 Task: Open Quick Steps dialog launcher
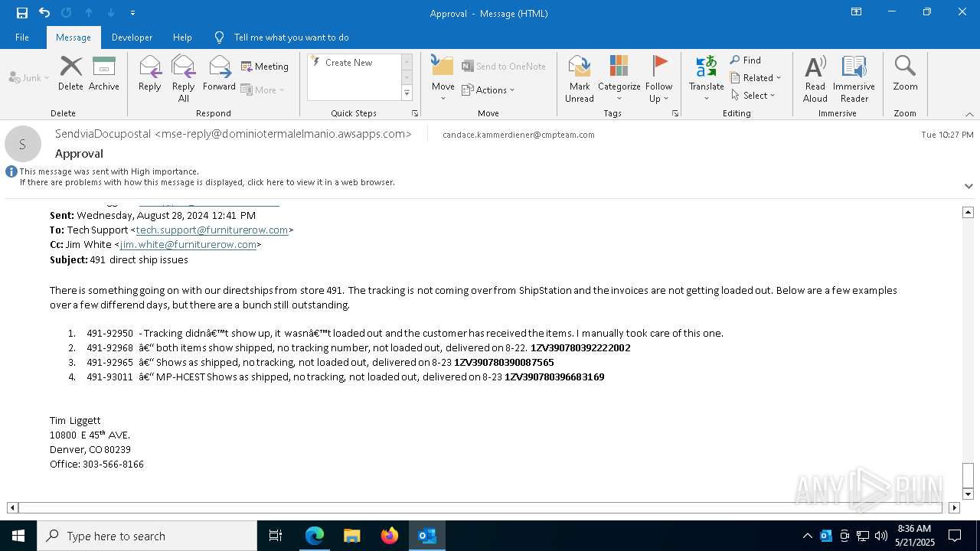pos(415,113)
